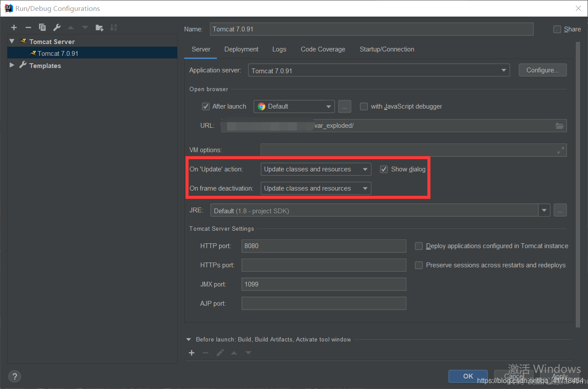588x389 pixels.
Task: Toggle the Show dialog checkbox
Action: point(384,169)
